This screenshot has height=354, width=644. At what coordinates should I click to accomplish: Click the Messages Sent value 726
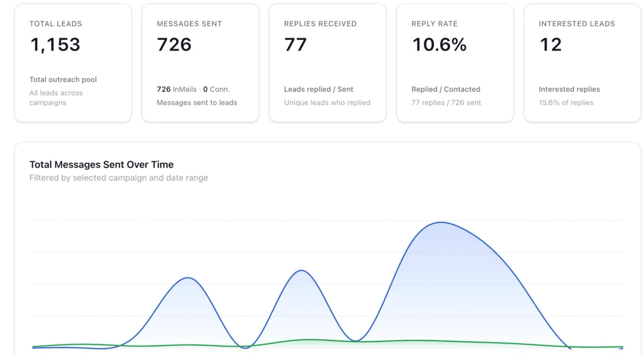coord(174,45)
